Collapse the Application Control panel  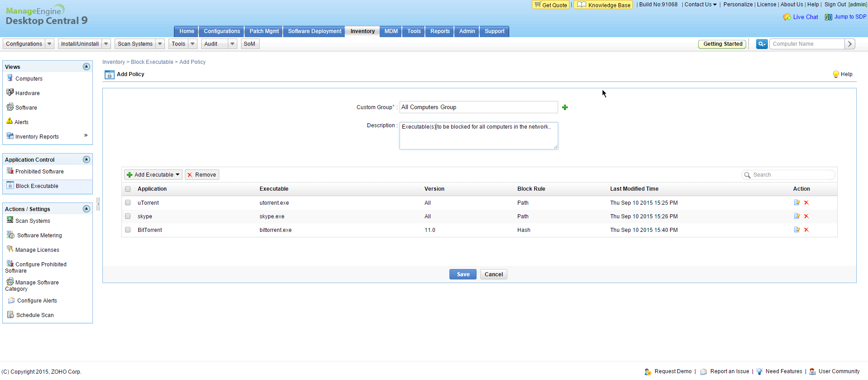pos(87,159)
